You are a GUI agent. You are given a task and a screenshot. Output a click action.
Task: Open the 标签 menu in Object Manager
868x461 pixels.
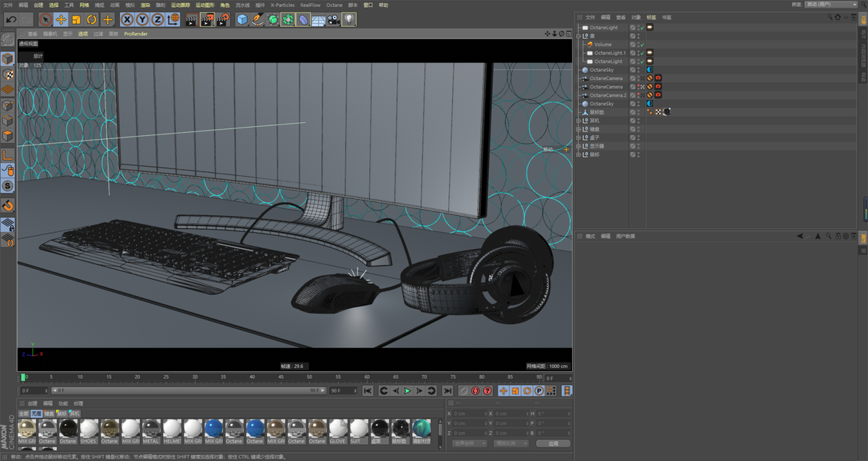(651, 18)
